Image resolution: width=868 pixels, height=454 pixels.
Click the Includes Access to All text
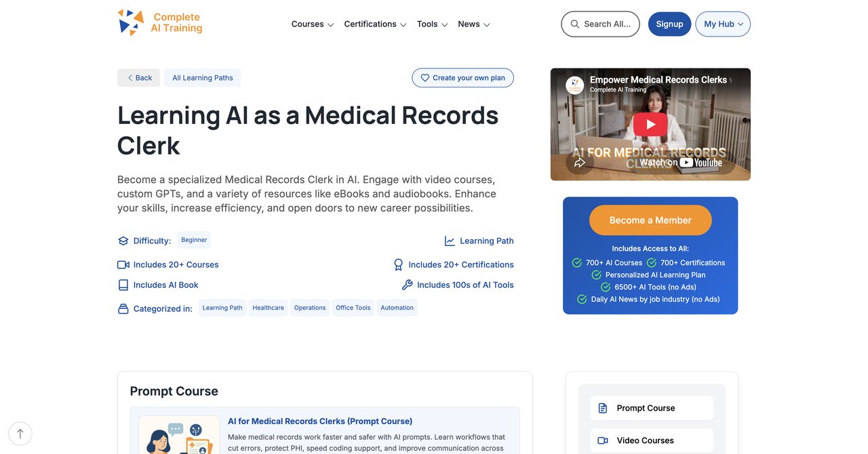point(650,249)
